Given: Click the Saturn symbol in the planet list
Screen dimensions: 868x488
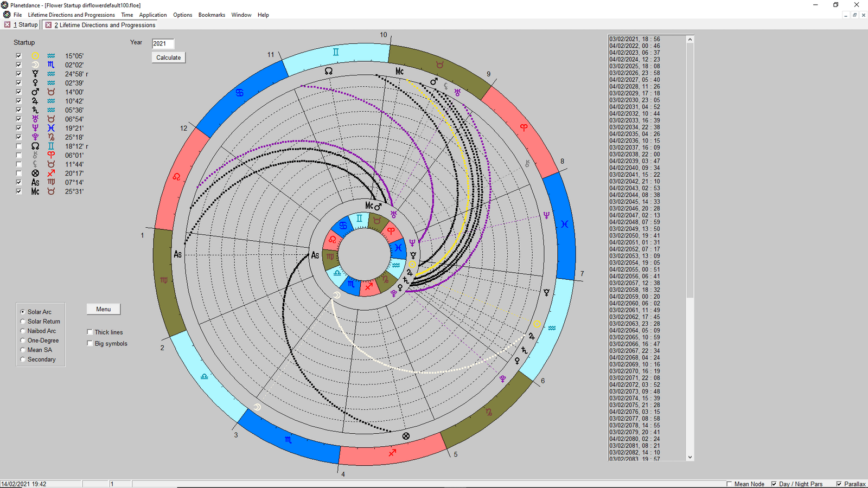Looking at the screenshot, I should (35, 110).
